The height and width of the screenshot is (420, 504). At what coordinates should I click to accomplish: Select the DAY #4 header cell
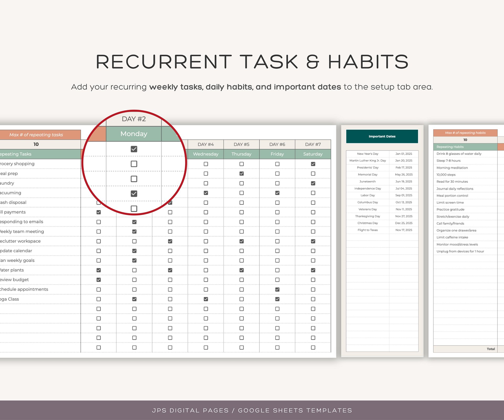206,144
